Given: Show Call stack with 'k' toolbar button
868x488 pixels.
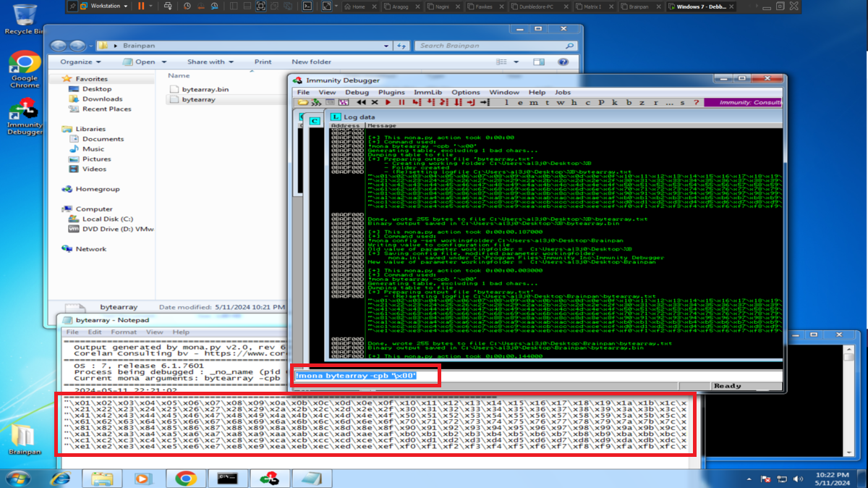Looking at the screenshot, I should pos(614,102).
